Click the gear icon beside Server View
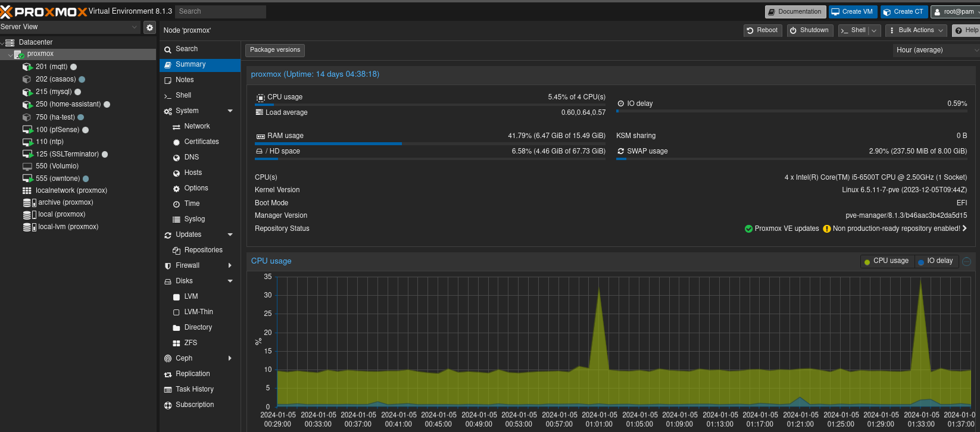The height and width of the screenshot is (432, 980). point(149,27)
